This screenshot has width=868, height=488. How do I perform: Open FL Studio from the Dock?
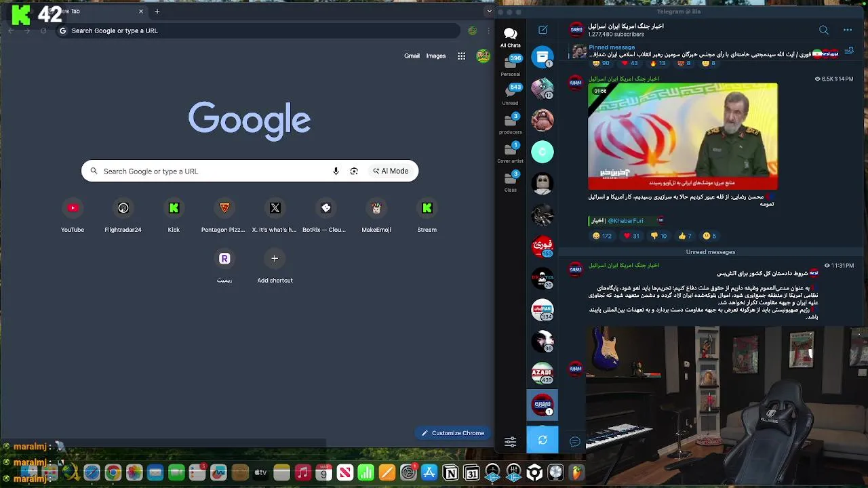coord(576,473)
